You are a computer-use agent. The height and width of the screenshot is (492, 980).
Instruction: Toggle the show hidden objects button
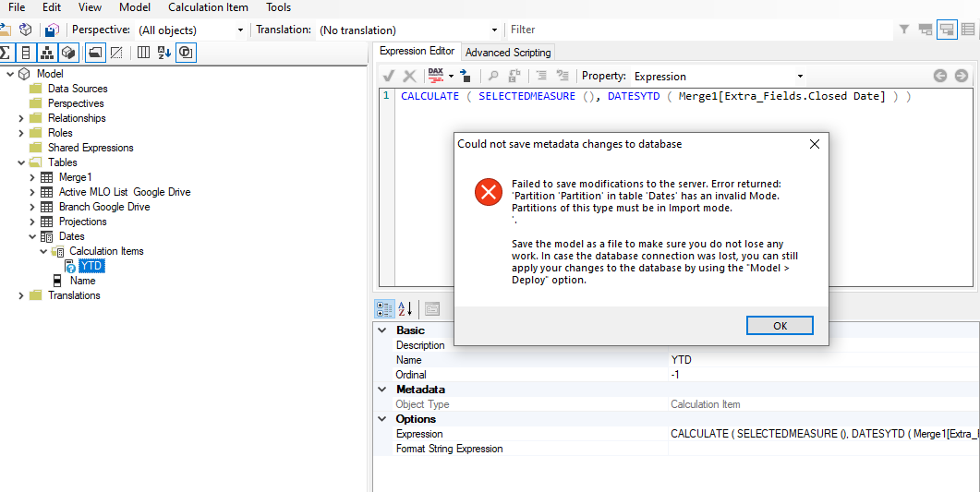115,53
